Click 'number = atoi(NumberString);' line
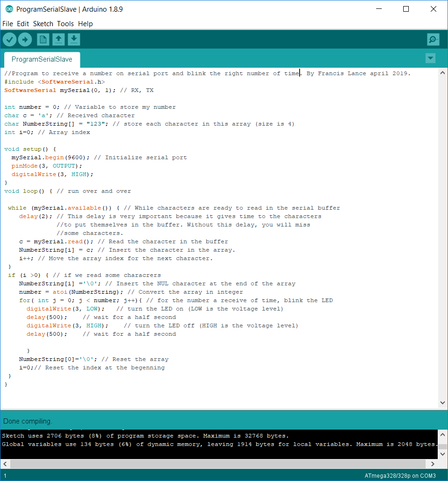 (131, 292)
